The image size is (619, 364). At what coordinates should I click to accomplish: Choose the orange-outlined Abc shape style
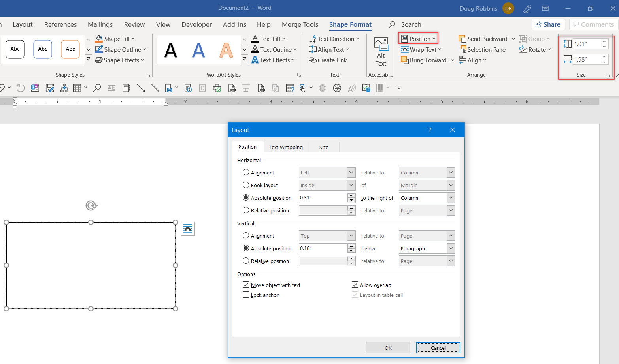click(x=70, y=49)
